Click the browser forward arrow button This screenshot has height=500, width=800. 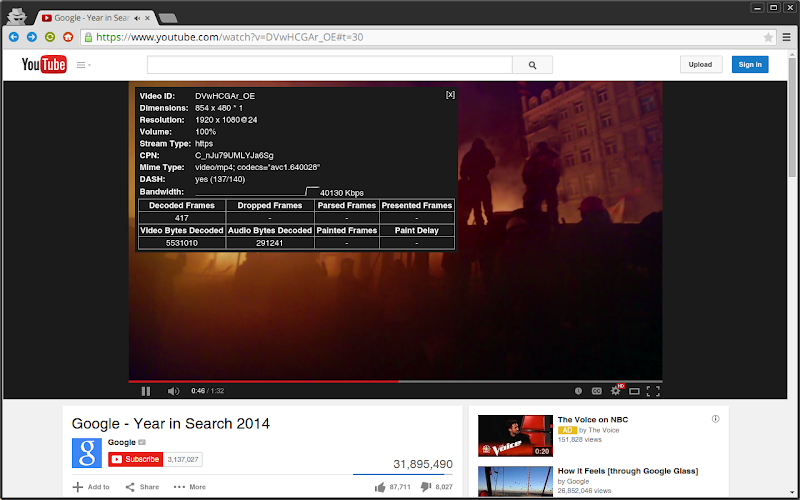[32, 37]
